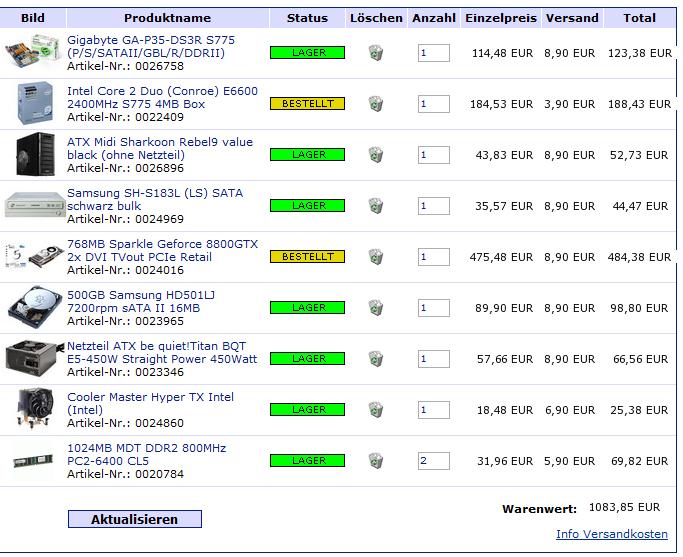Remove Cooler Master Hyper TX via trash icon

pos(375,409)
